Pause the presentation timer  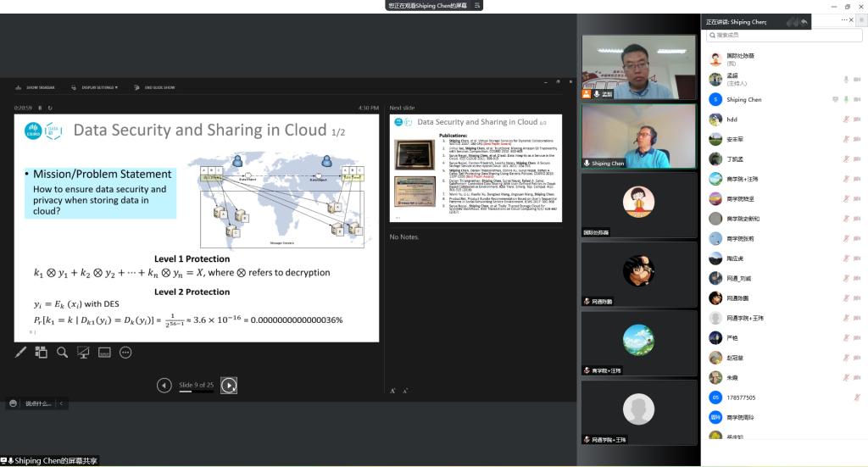tap(40, 108)
